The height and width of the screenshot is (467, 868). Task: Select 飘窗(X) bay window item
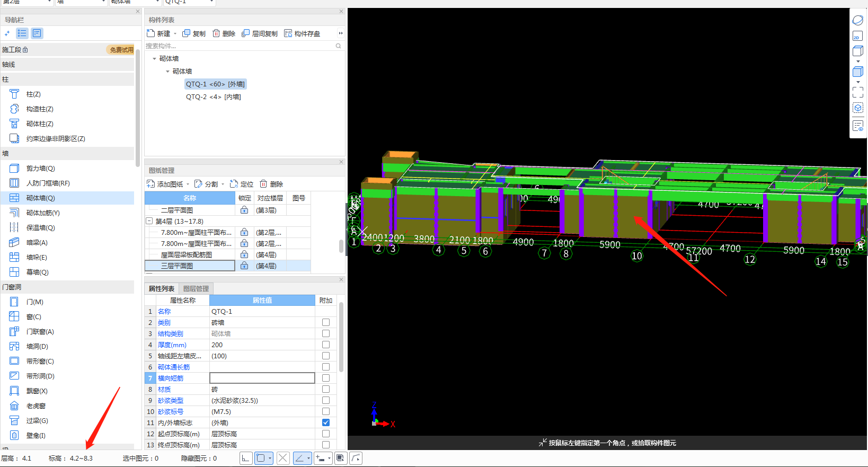coord(37,391)
